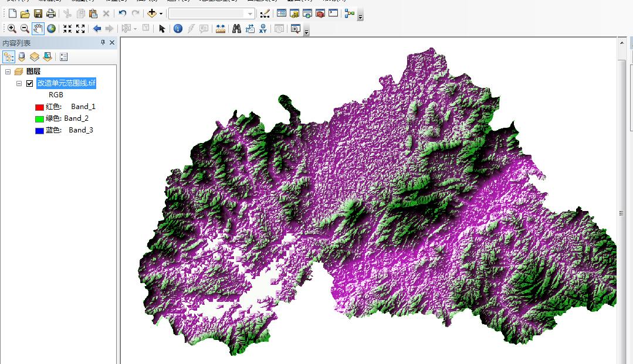633x364 pixels.
Task: Uncheck the 改造单元范围线.tif layer checkbox
Action: 30,83
